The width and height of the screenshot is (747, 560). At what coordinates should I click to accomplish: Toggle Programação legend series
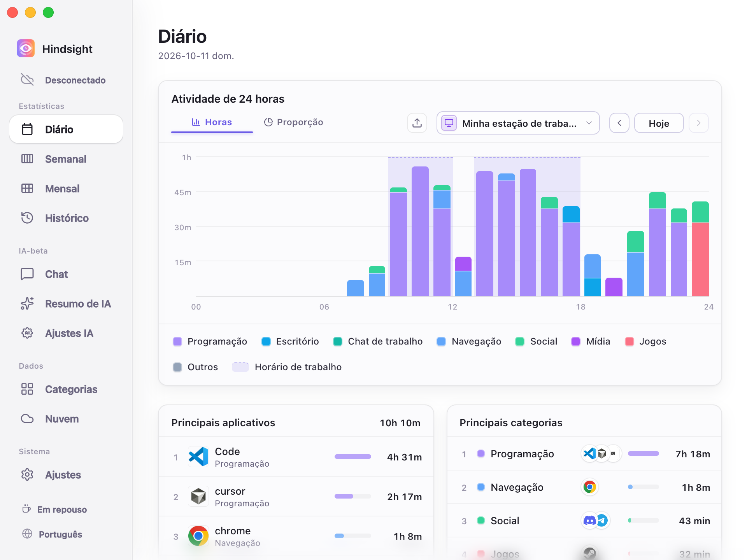click(x=210, y=341)
